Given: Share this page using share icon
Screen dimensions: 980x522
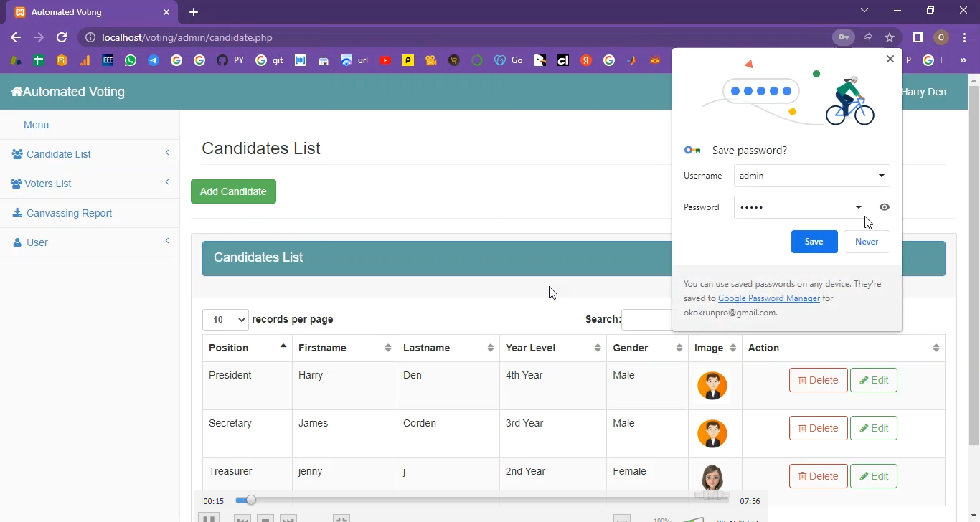Looking at the screenshot, I should 867,37.
